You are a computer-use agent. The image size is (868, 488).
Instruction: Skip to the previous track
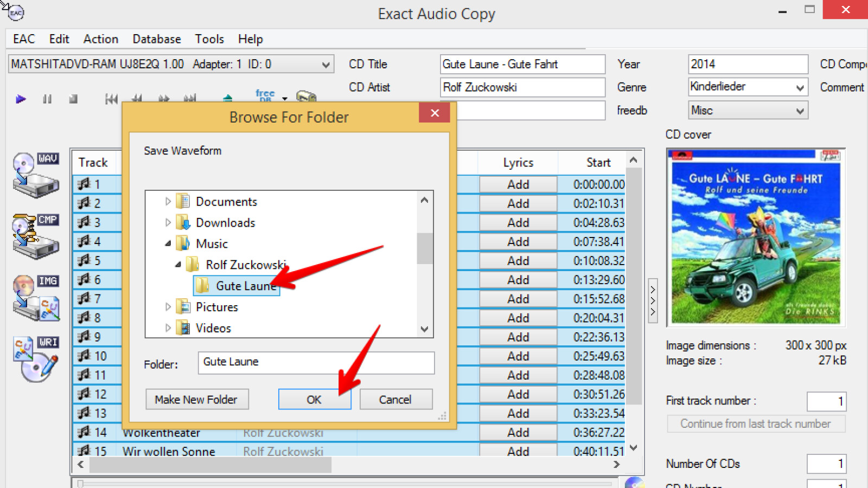[111, 99]
